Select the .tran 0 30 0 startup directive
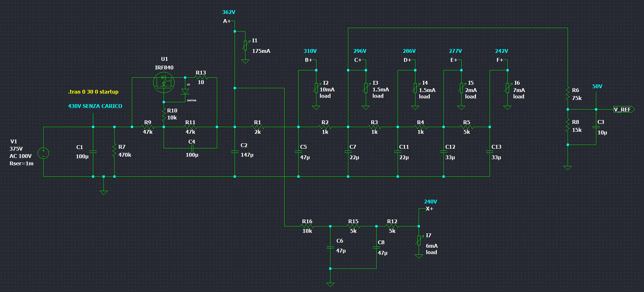This screenshot has width=644, height=292. click(x=93, y=92)
